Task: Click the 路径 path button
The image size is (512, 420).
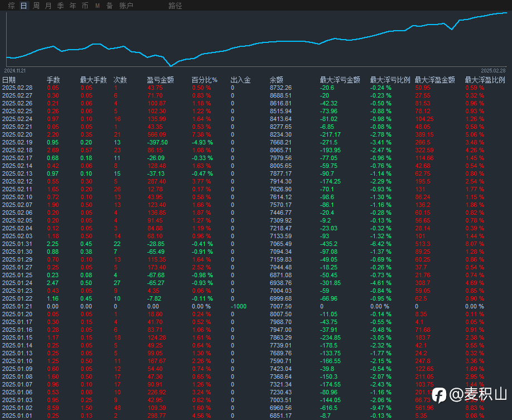Action: (x=175, y=6)
